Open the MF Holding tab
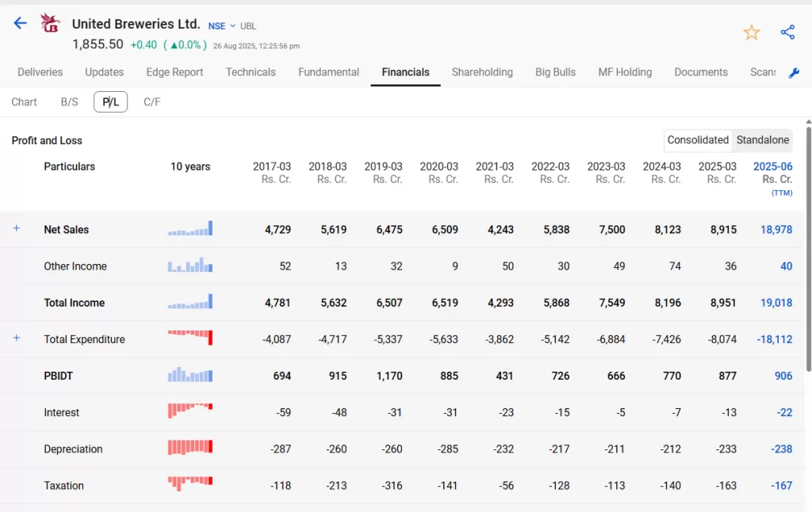Viewport: 812px width, 512px height. [x=625, y=72]
